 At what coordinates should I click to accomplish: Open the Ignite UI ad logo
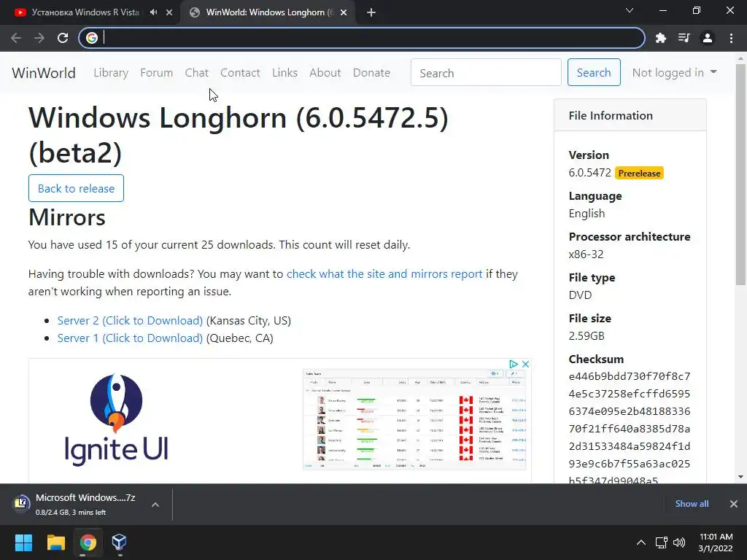coord(116,419)
